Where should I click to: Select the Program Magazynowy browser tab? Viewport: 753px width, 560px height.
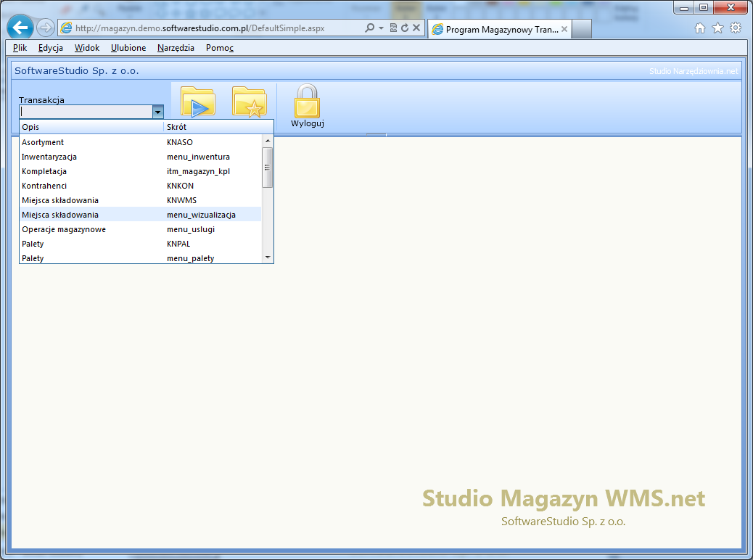pos(499,29)
